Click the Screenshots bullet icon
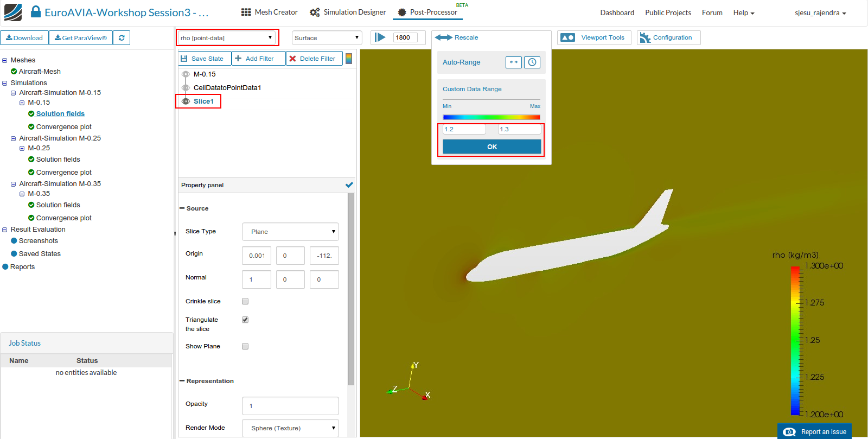Screen dimensions: 868x439 pyautogui.click(x=14, y=241)
